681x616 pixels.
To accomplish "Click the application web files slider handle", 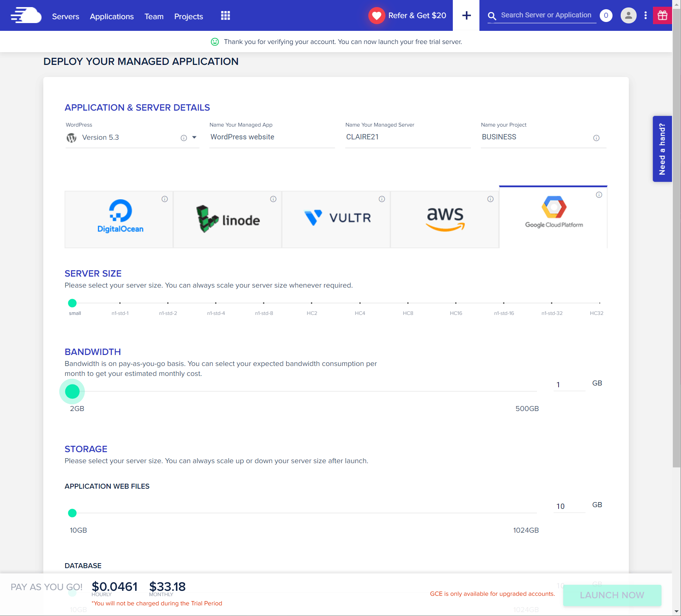I will click(72, 513).
